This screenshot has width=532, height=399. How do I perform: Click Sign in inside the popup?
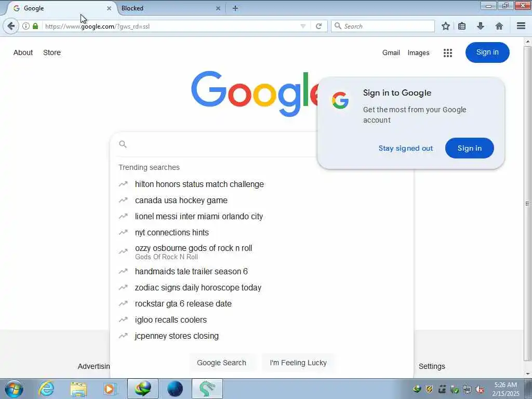point(470,148)
